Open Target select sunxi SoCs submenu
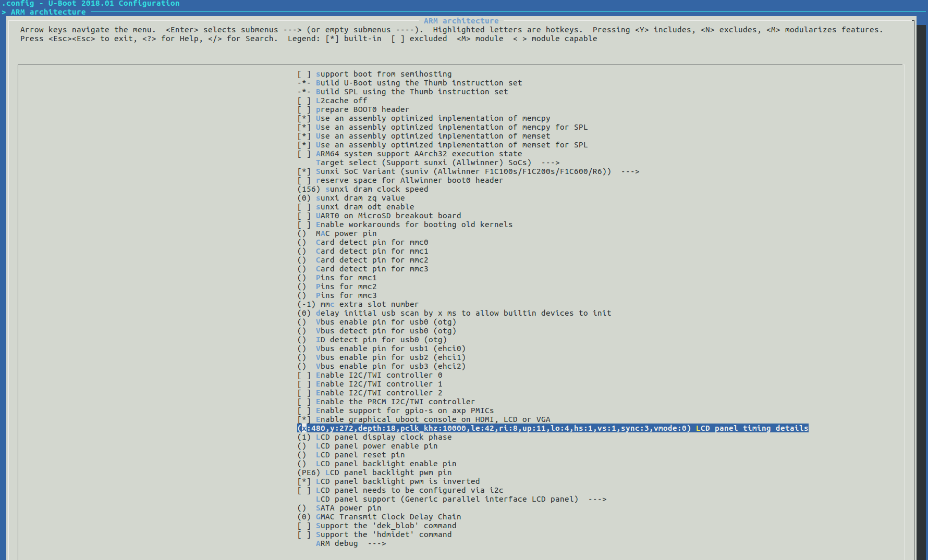The image size is (928, 560). 437,163
